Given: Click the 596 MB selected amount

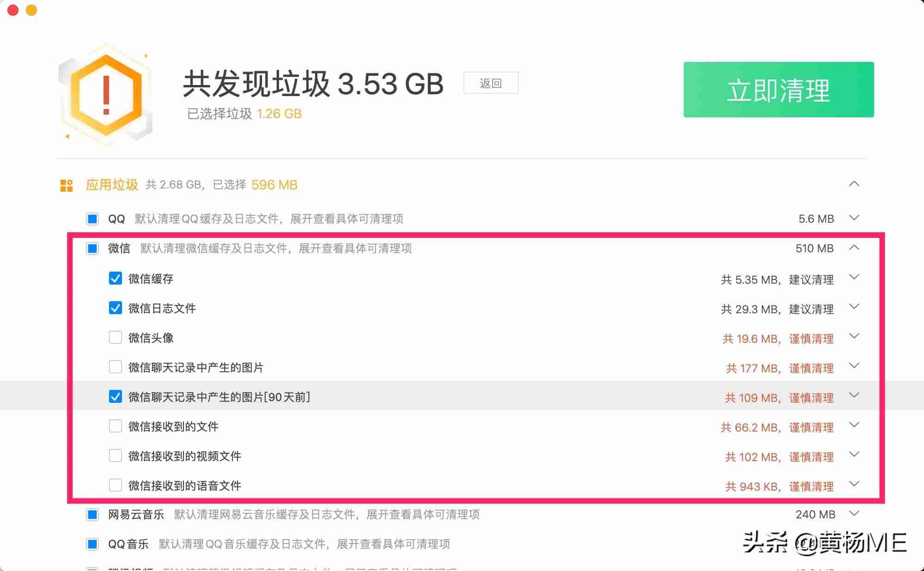Looking at the screenshot, I should (274, 185).
